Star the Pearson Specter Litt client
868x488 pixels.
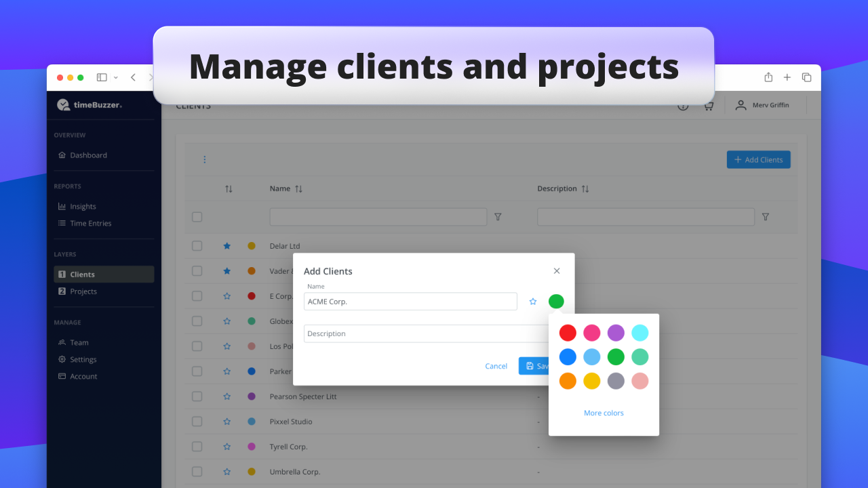(227, 396)
